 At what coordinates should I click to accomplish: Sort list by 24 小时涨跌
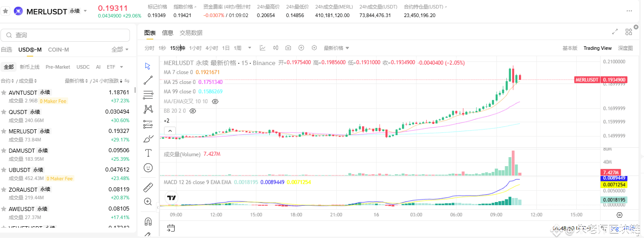(x=107, y=81)
